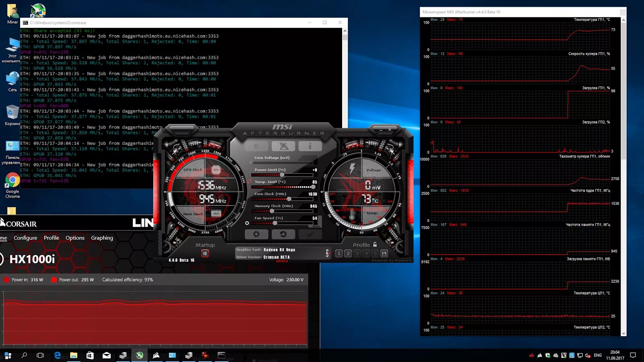Open the Kombustor K button in Afterburner
The height and width of the screenshot is (362, 644).
pyautogui.click(x=256, y=146)
